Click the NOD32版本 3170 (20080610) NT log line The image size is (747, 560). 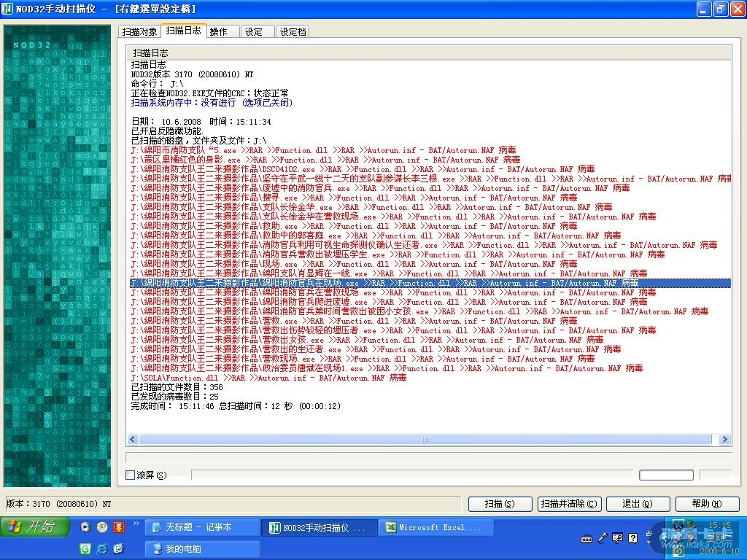(x=192, y=74)
